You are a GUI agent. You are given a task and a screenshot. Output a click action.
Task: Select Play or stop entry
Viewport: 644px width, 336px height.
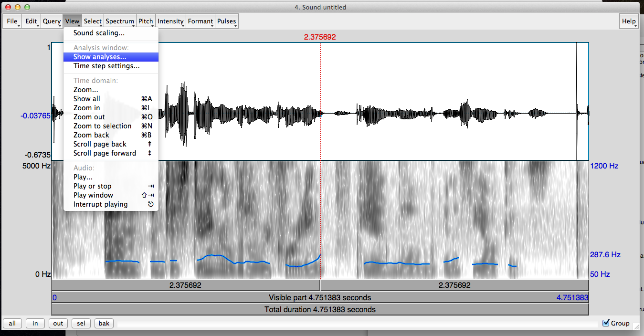(111, 186)
